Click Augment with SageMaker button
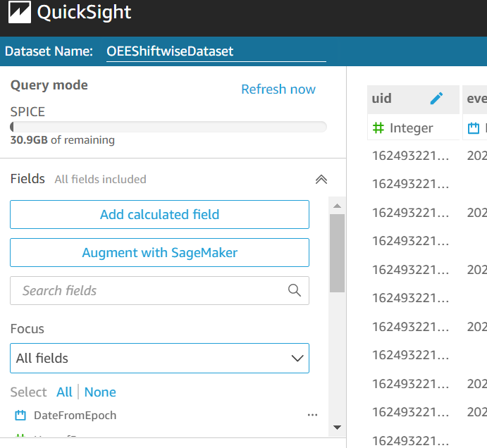The width and height of the screenshot is (487, 448). [x=160, y=252]
